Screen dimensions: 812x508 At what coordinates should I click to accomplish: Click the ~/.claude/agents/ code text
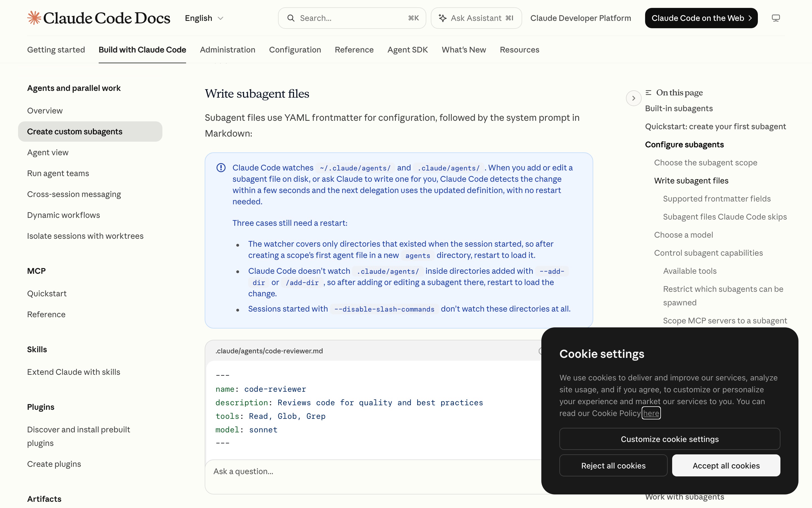(x=355, y=168)
